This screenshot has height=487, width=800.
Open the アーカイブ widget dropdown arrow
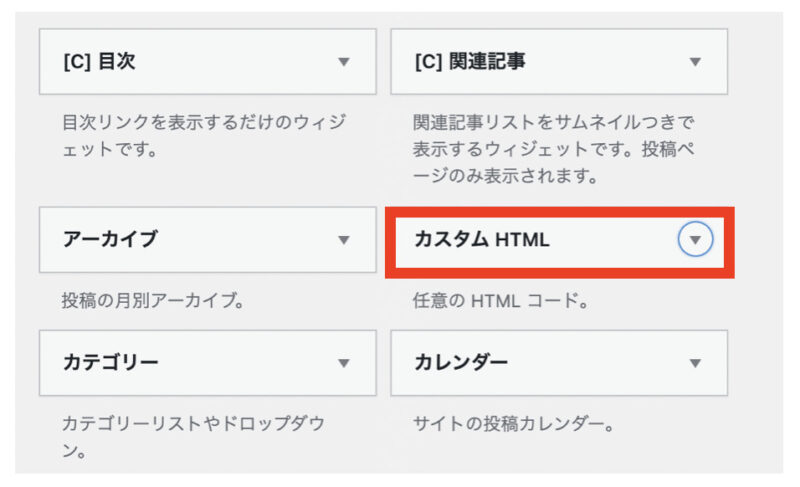coord(344,240)
